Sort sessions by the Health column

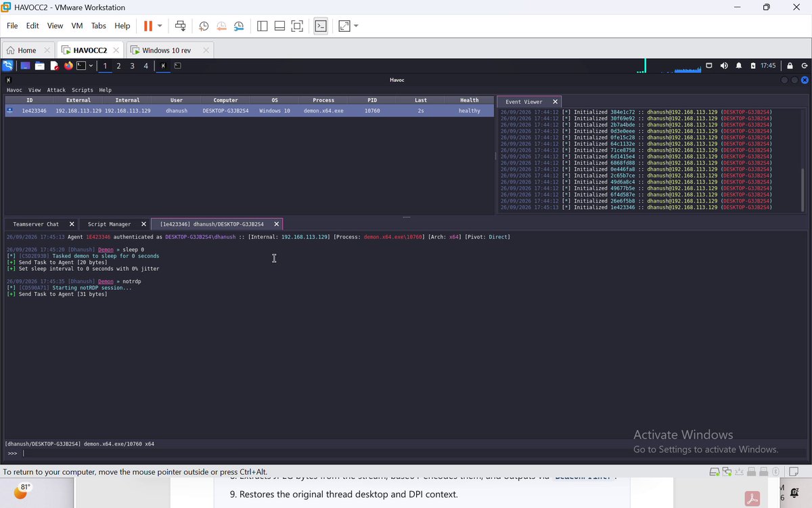[470, 100]
